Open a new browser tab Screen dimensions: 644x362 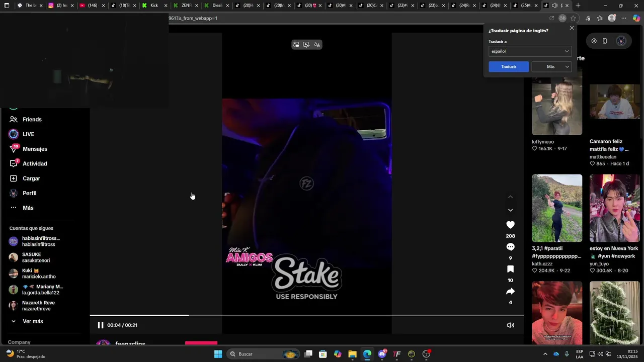point(578,6)
